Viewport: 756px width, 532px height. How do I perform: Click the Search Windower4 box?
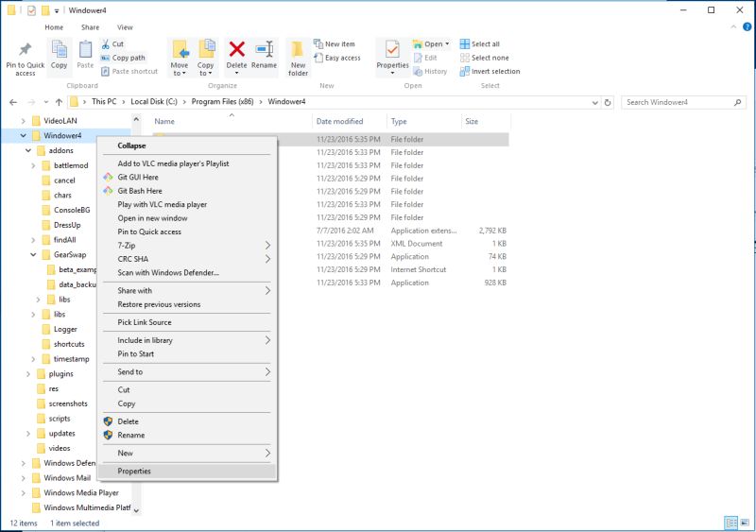click(x=683, y=102)
